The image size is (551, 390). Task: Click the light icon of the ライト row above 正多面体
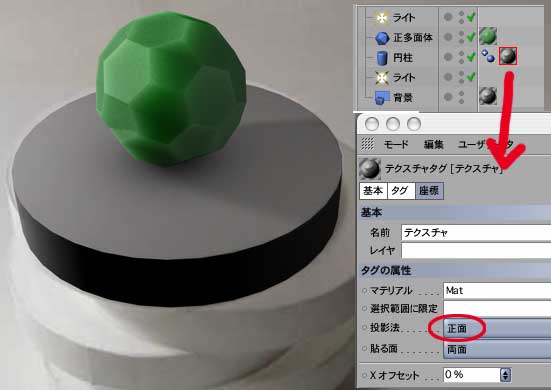tap(381, 17)
